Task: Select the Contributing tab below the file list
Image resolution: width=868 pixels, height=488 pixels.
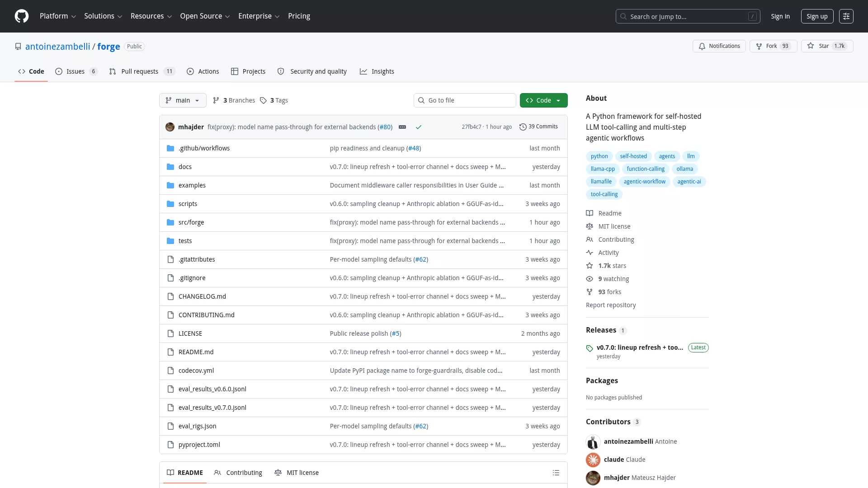Action: point(238,473)
